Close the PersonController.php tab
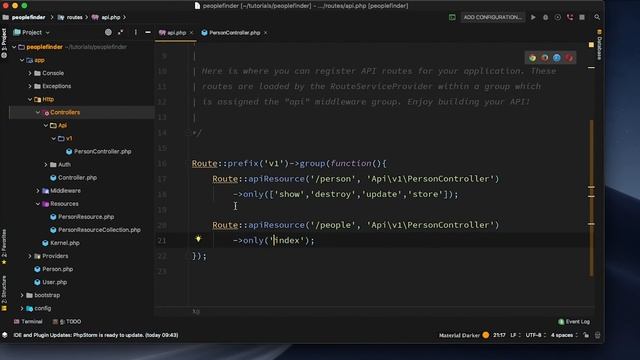This screenshot has height=360, width=640. click(265, 33)
